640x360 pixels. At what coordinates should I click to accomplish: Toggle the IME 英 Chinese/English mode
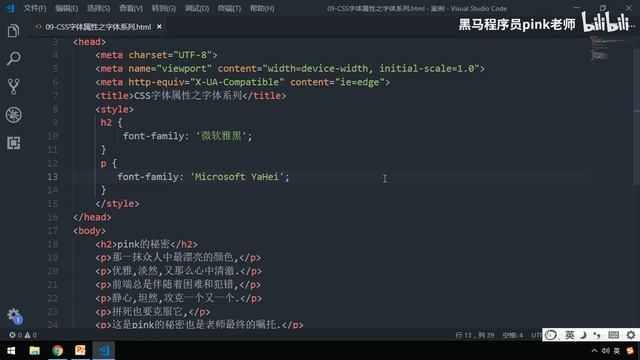[569, 335]
